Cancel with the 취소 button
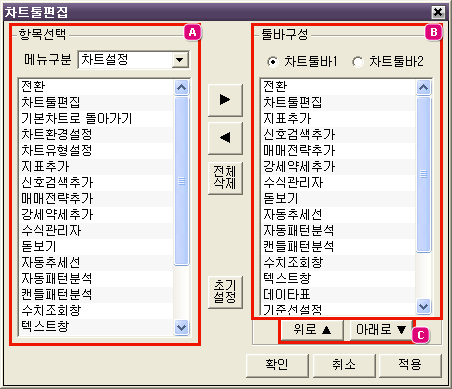The width and height of the screenshot is (452, 389). [344, 365]
